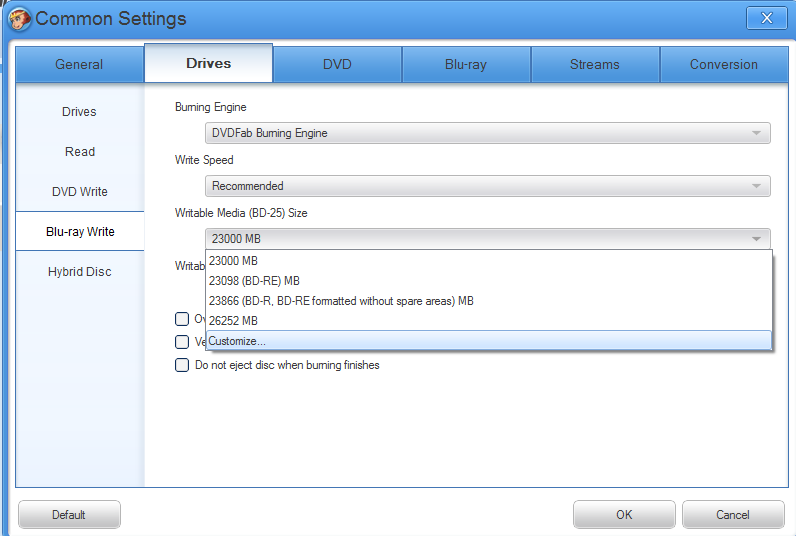796x536 pixels.
Task: Toggle the checkbox beginning with Ve
Action: pos(182,342)
